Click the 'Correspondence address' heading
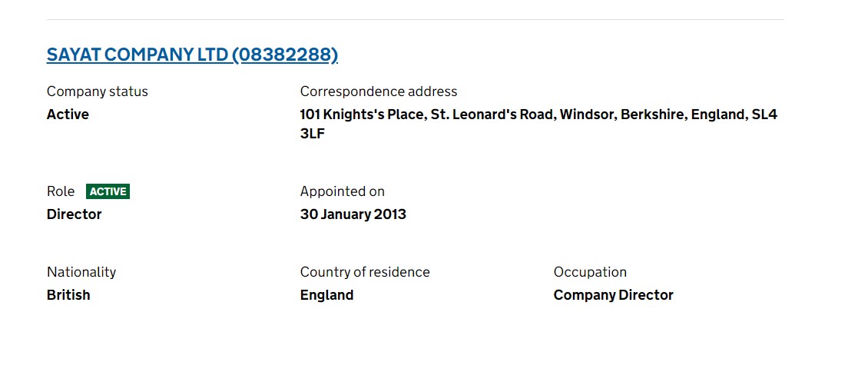The height and width of the screenshot is (372, 868). coord(379,91)
